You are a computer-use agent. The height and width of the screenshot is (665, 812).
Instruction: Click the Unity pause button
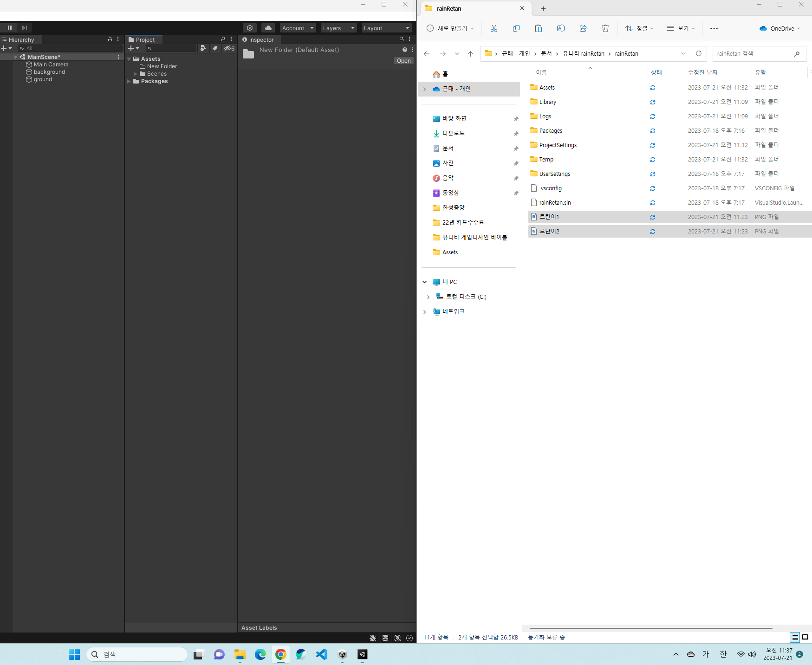pyautogui.click(x=9, y=28)
